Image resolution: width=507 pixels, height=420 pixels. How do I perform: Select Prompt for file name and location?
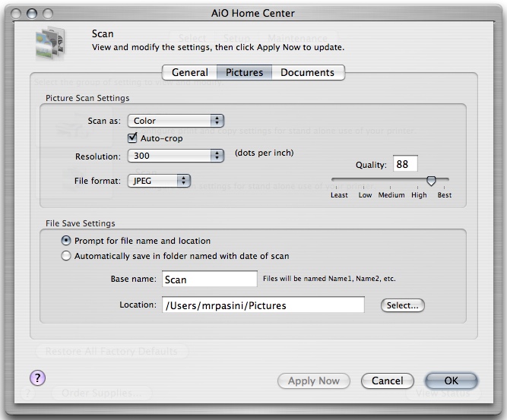(66, 241)
